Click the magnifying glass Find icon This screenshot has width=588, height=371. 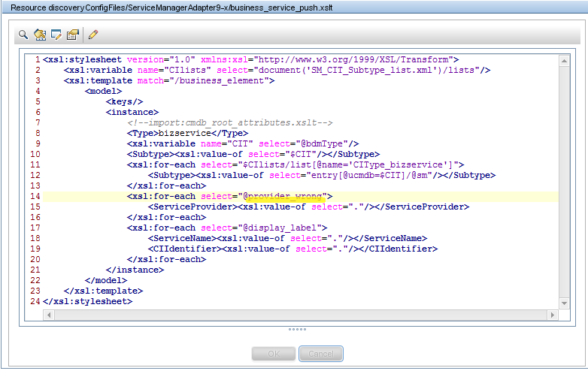click(23, 35)
